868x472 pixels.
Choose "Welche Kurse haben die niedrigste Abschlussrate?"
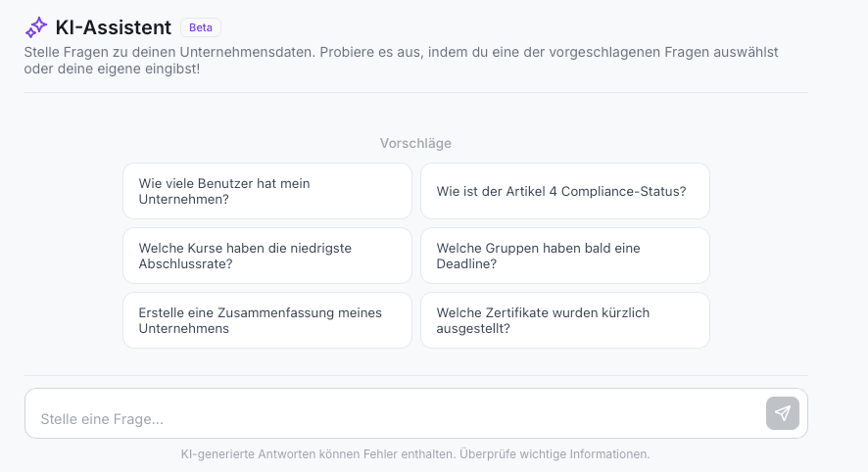(x=267, y=256)
